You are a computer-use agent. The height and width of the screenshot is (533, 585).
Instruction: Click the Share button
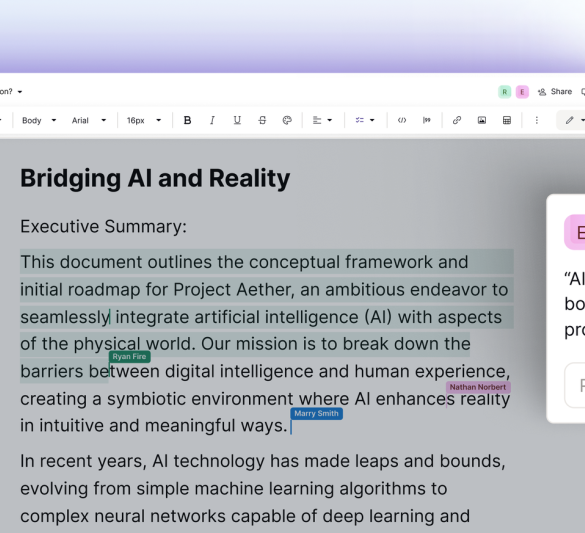pos(555,92)
